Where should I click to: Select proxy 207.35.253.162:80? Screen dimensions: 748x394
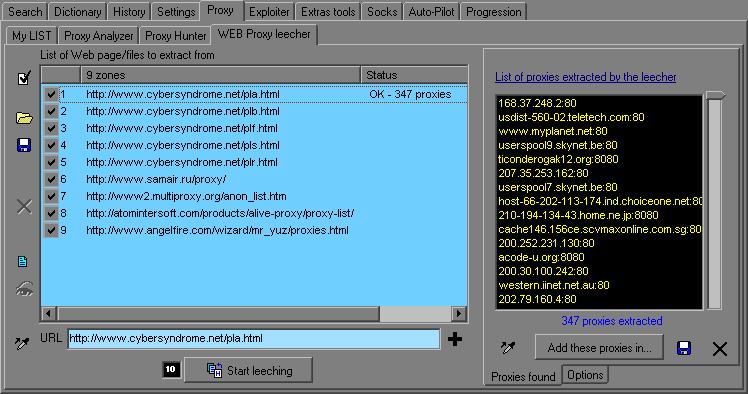point(543,173)
